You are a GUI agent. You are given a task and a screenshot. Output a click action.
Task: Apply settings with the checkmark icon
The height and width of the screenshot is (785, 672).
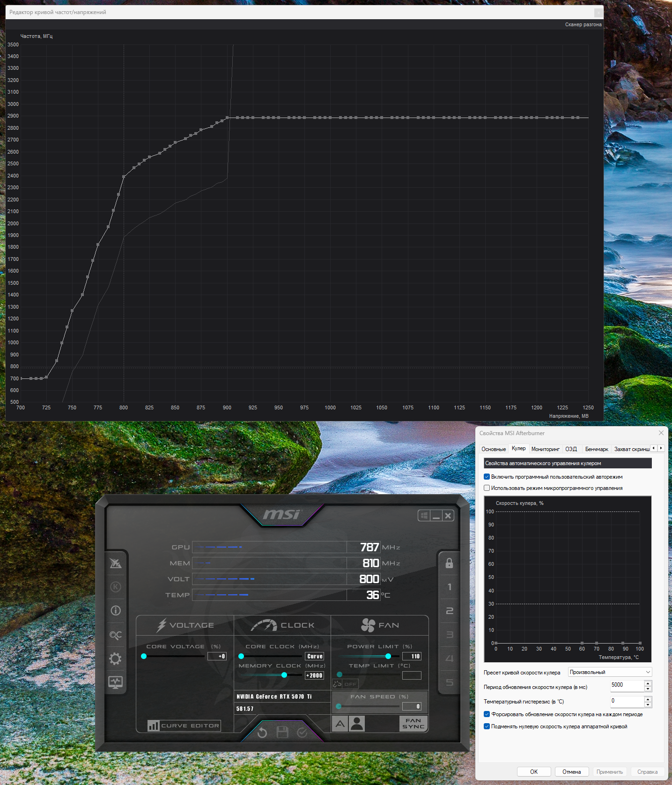coord(303,733)
